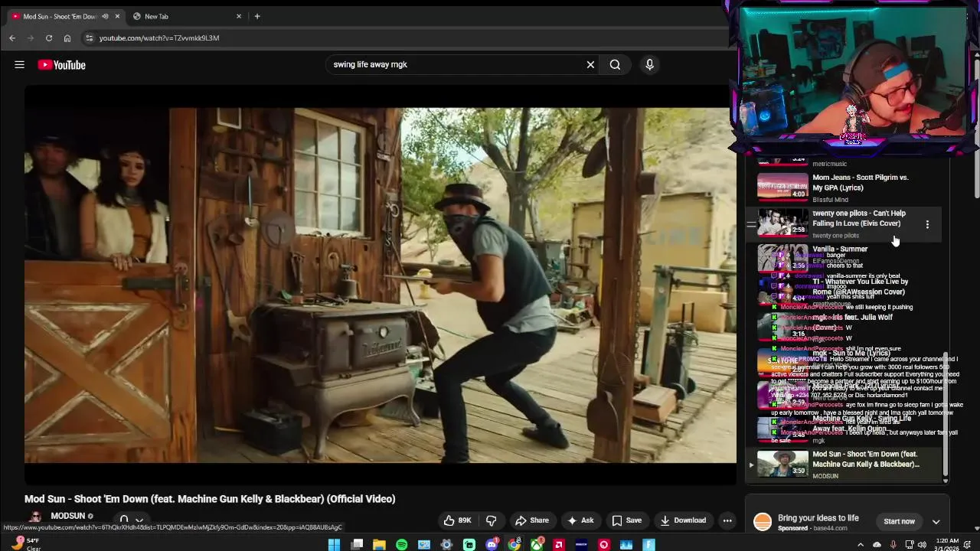The image size is (980, 551).
Task: Open AMD software from the taskbar
Action: 559,545
